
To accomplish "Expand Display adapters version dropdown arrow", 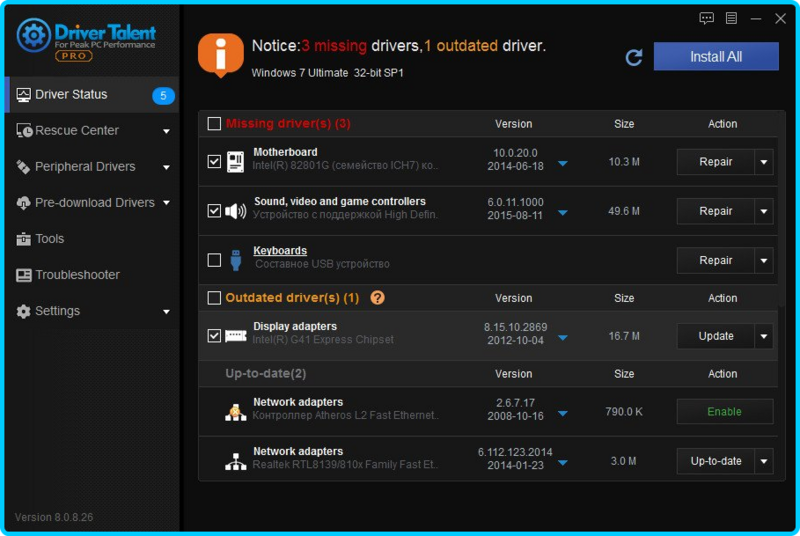I will (563, 338).
